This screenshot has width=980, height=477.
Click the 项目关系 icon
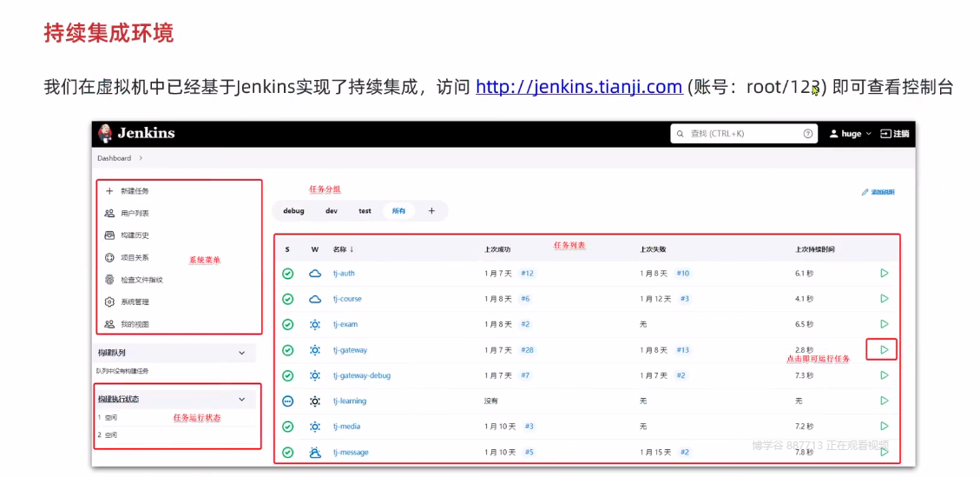tap(109, 257)
